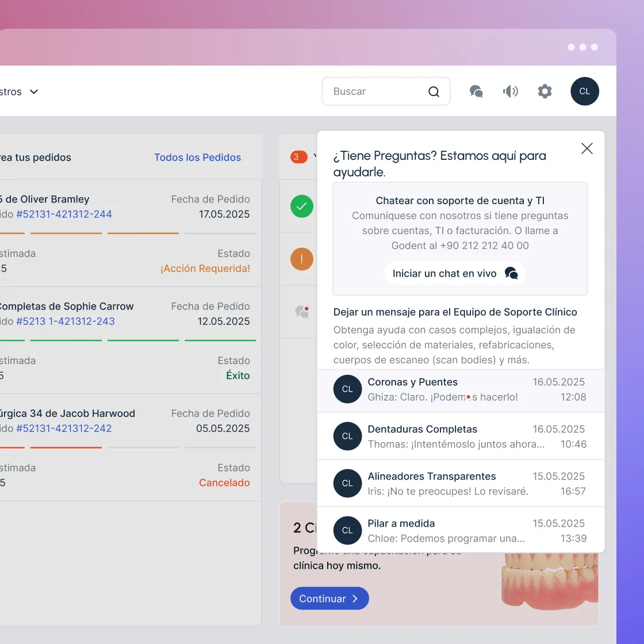Click the red 3 notification badge

tap(298, 157)
